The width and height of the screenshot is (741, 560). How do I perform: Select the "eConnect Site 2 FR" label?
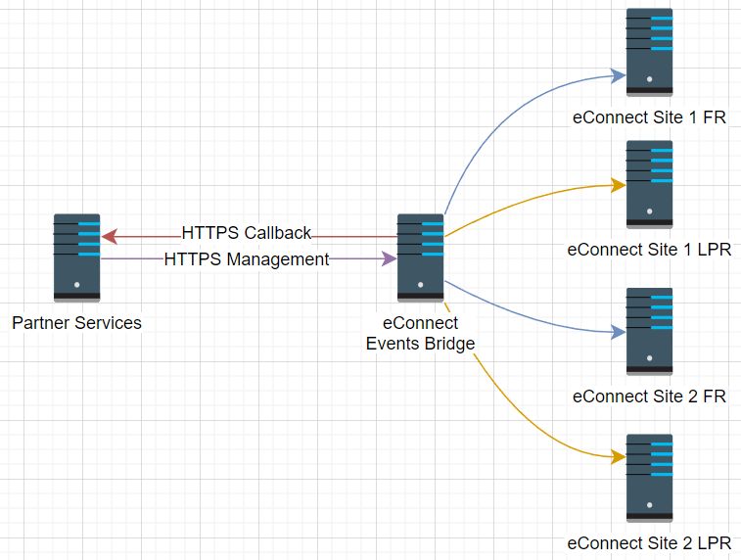[649, 397]
